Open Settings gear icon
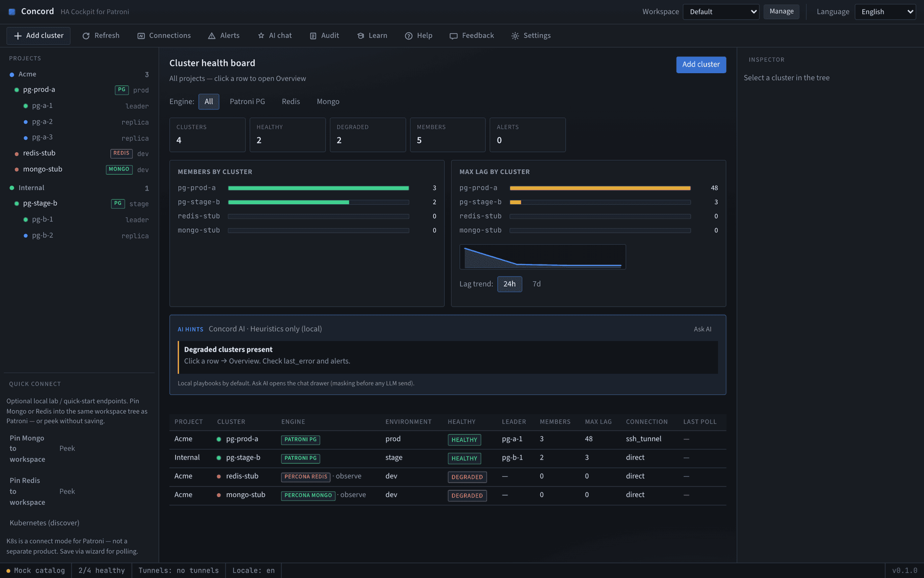The width and height of the screenshot is (924, 578). pyautogui.click(x=515, y=36)
